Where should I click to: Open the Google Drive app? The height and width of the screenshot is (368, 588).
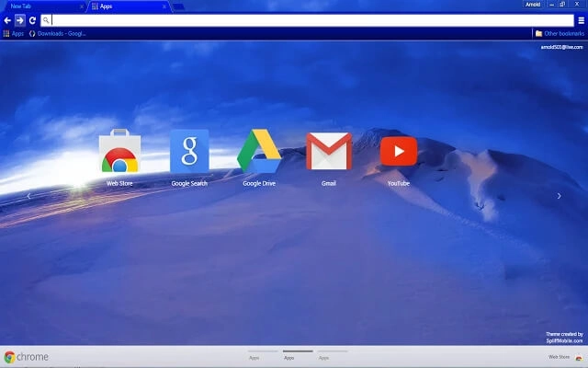click(259, 157)
